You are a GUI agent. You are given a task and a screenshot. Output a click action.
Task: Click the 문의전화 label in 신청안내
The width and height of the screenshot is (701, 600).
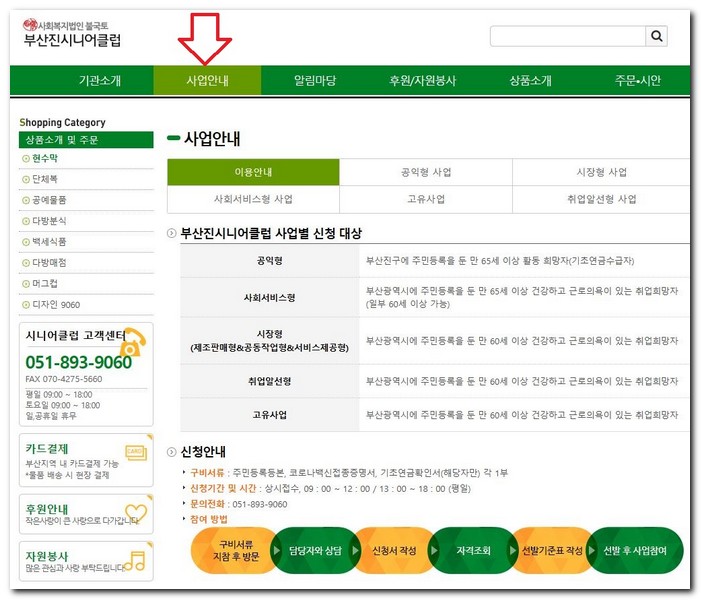(207, 504)
